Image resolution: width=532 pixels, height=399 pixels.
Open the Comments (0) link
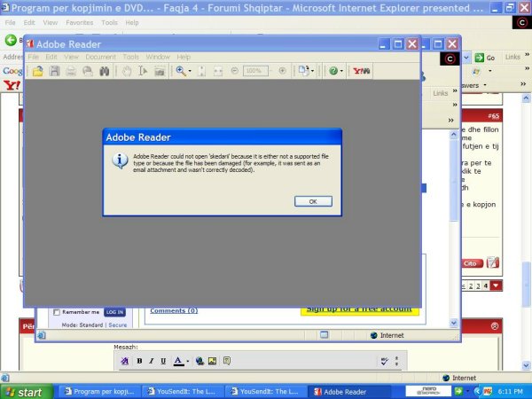click(174, 310)
